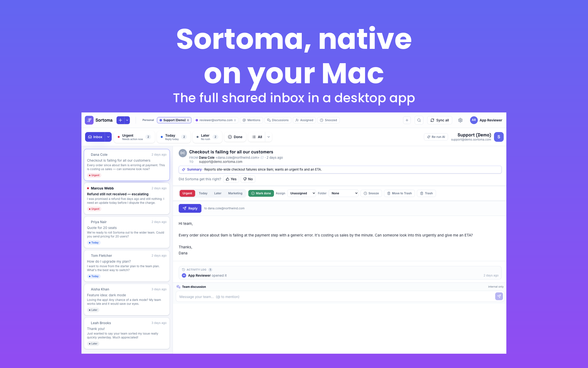Image resolution: width=588 pixels, height=368 pixels.
Task: Click the Later tag on Aisha Khan's email
Action: click(93, 310)
